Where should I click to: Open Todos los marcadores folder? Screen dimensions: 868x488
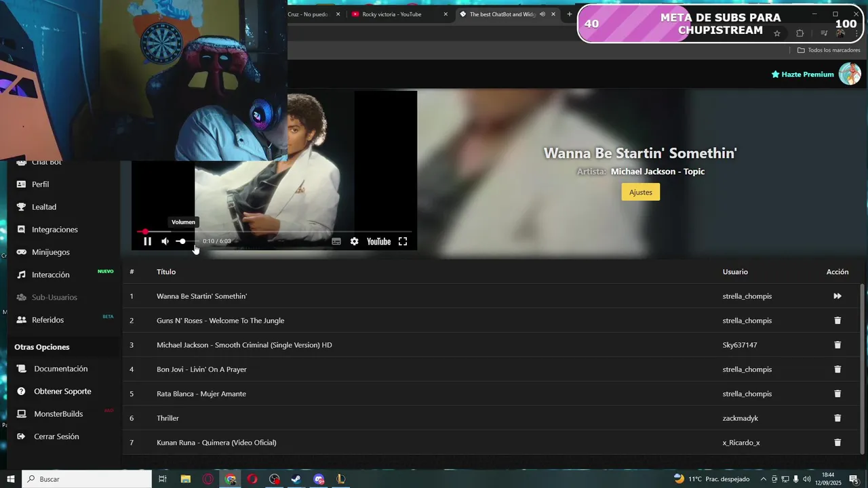[x=829, y=50]
